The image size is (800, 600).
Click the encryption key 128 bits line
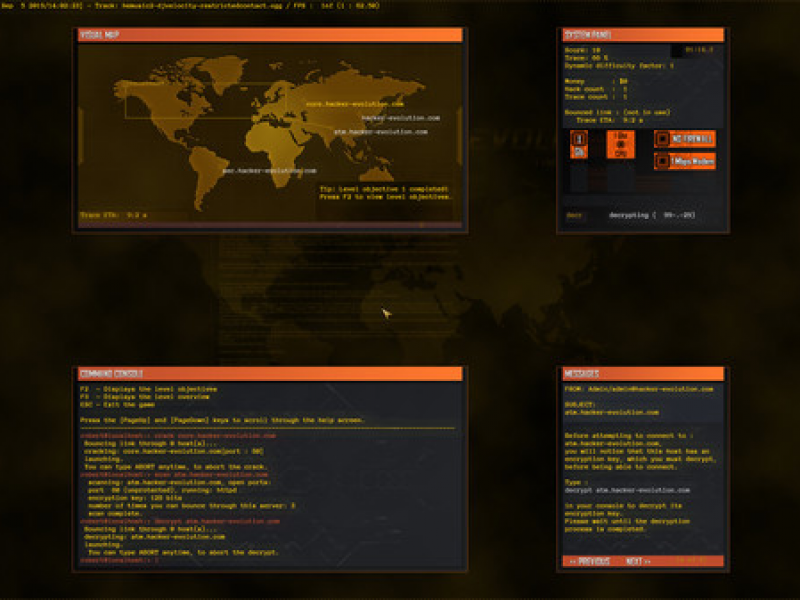pyautogui.click(x=135, y=498)
